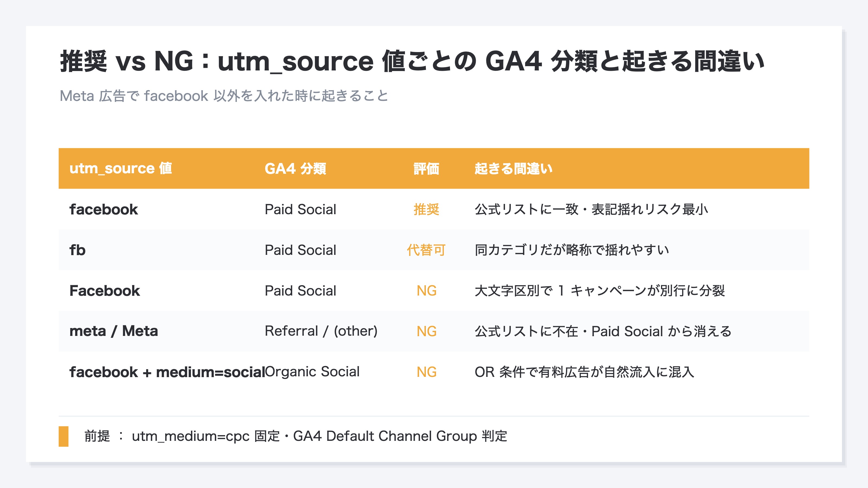Click the 'NG' rating in the Organic Social row
The image size is (868, 488).
coord(426,372)
